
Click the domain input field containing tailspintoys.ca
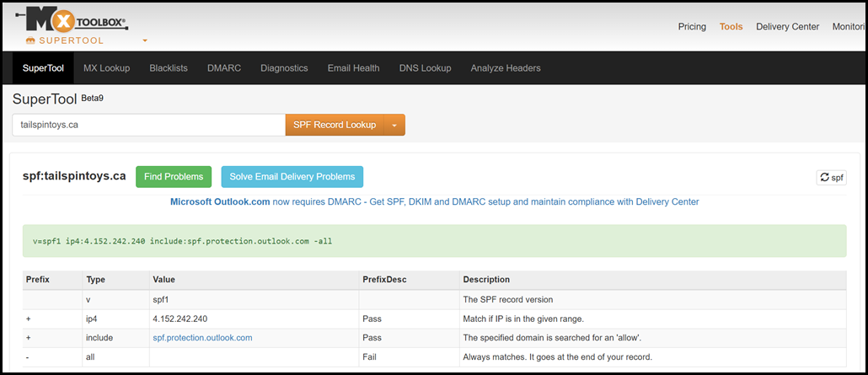(149, 125)
